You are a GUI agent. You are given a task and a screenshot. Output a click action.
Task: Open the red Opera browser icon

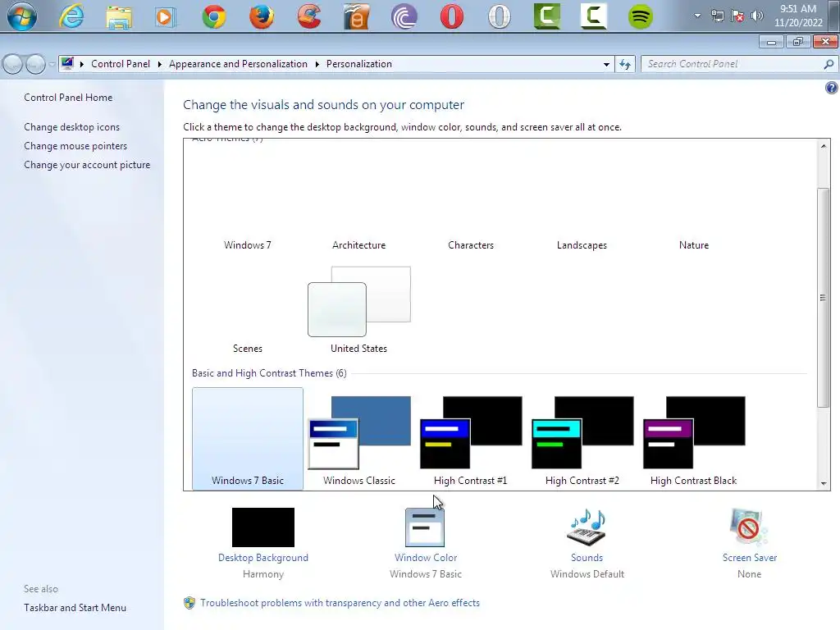(x=452, y=16)
